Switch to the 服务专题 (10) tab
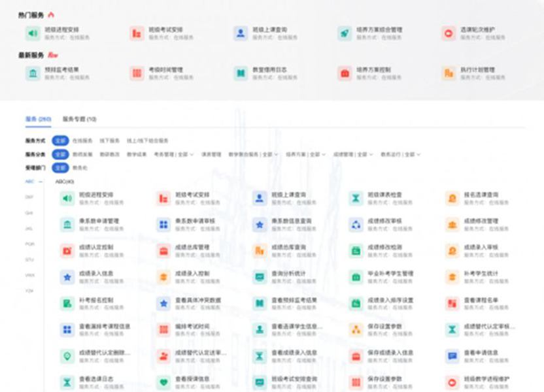Screen dimensions: 544x392 click(80, 119)
